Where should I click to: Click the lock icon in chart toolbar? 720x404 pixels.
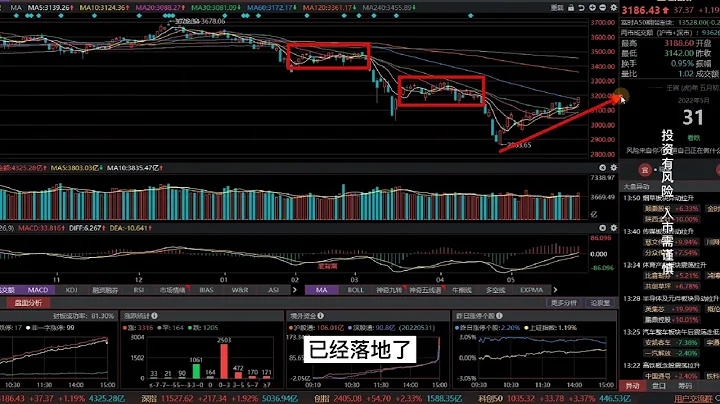[571, 8]
